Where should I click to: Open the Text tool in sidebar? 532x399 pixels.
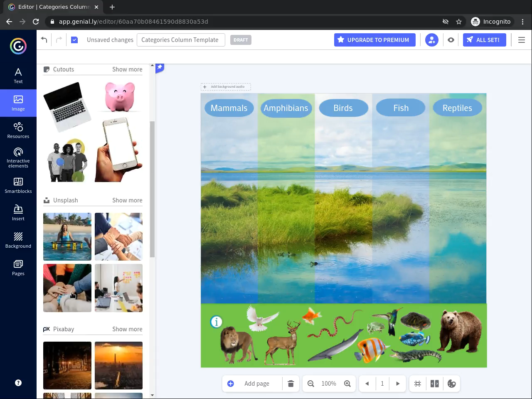[18, 76]
